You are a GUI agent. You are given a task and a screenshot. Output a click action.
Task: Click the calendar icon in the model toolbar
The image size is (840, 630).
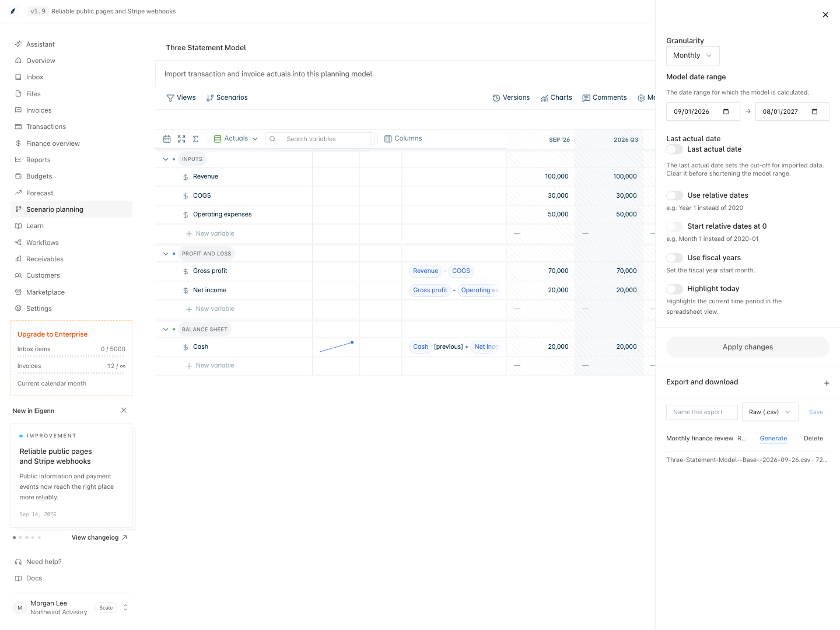[x=167, y=139]
